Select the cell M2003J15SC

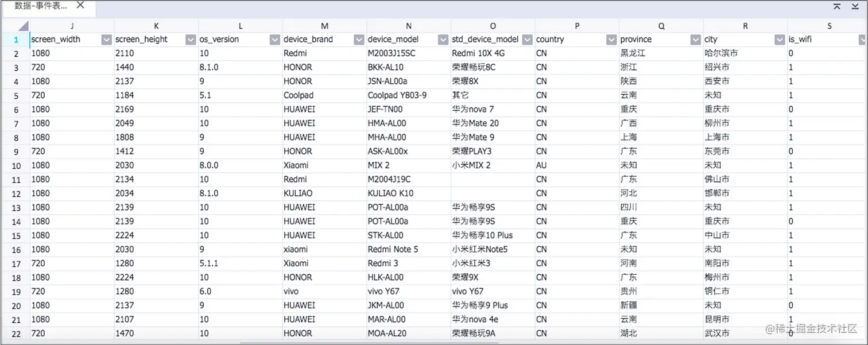[409, 53]
